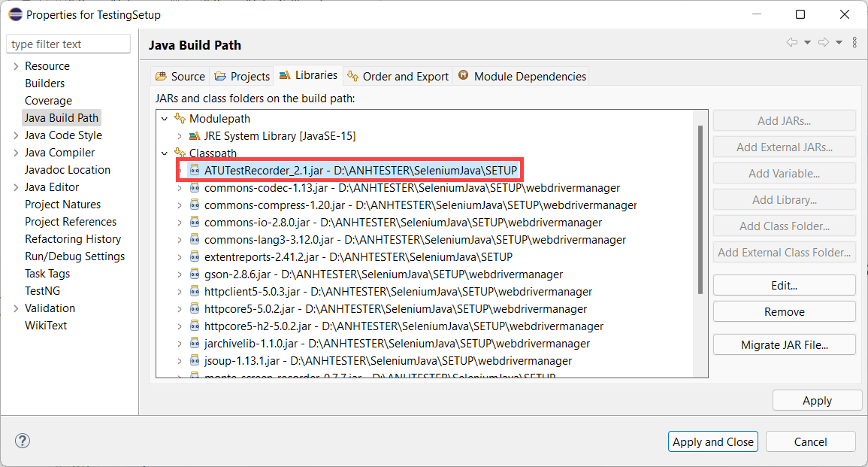Click the commons-codec-1.13.jar file icon
The width and height of the screenshot is (868, 467).
(195, 188)
